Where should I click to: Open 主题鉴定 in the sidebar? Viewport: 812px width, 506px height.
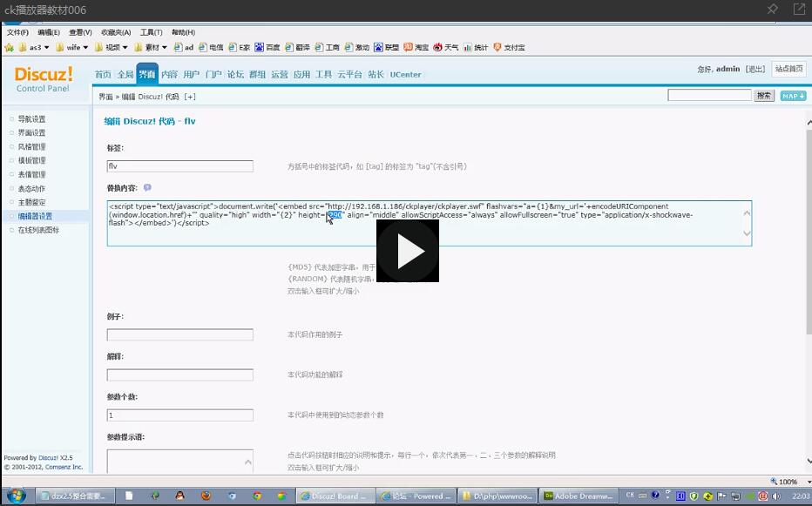[x=31, y=203]
